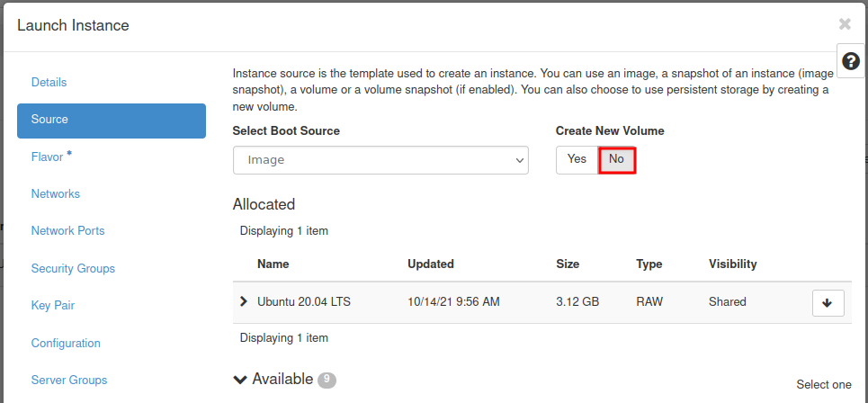
Task: Set Create New Volume to No
Action: click(x=616, y=159)
